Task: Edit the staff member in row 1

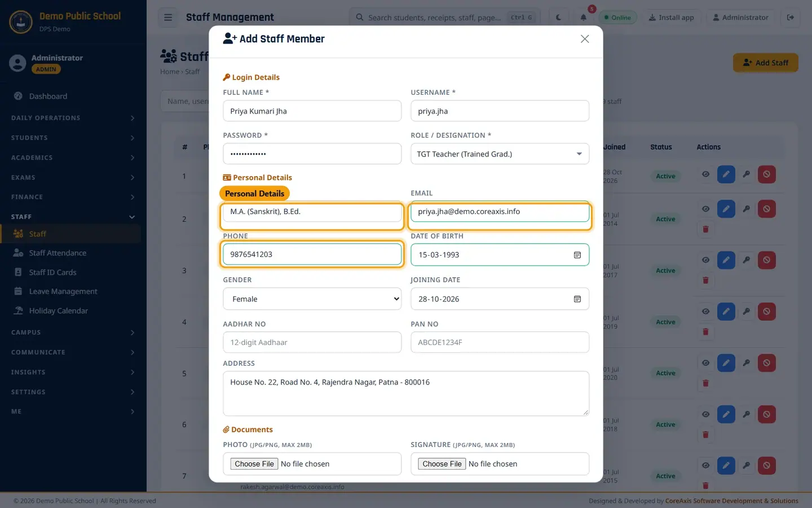Action: tap(726, 174)
